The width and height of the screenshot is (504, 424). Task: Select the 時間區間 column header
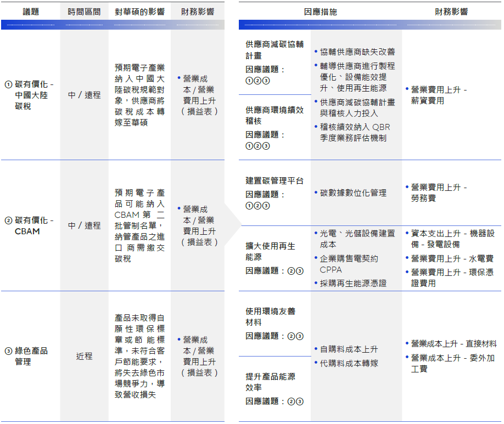[84, 12]
